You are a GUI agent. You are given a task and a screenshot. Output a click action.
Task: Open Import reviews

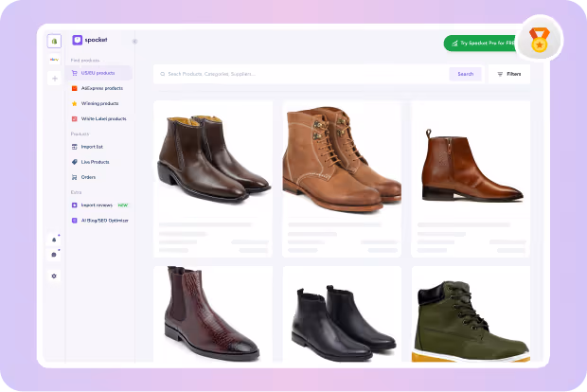97,205
